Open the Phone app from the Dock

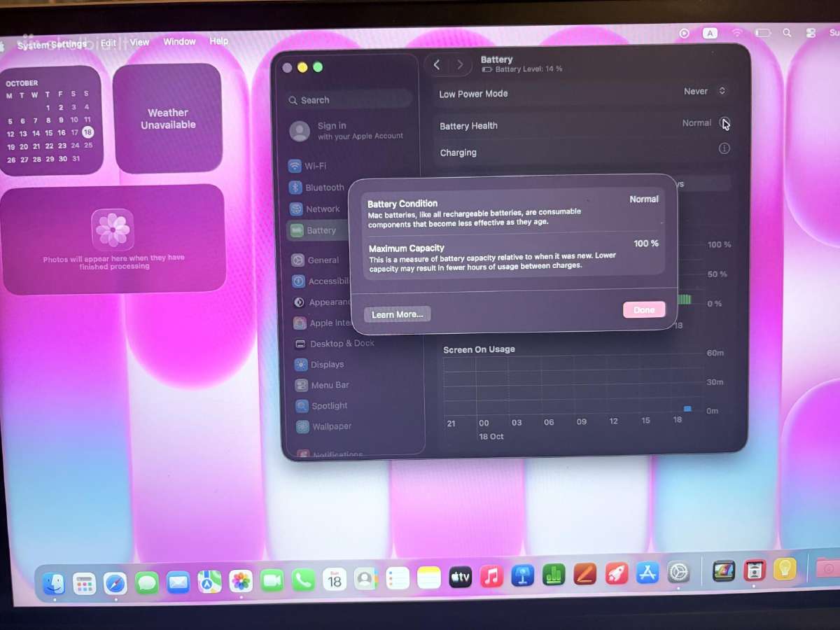pos(303,580)
